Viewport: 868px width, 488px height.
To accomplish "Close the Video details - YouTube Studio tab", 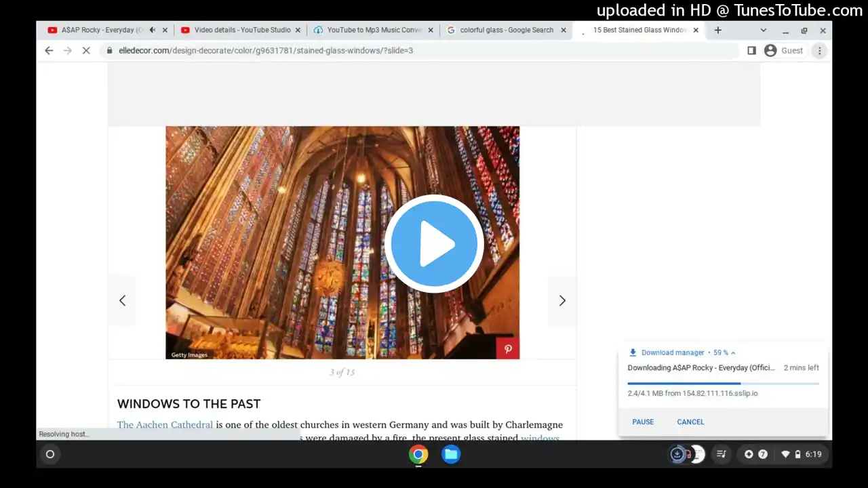I will coord(297,30).
